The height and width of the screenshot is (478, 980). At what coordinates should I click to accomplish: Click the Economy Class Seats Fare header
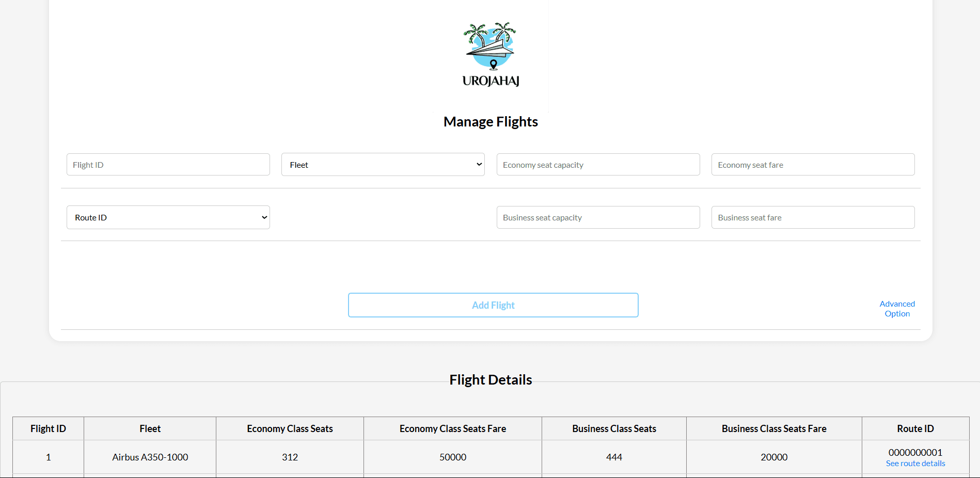[x=452, y=428]
